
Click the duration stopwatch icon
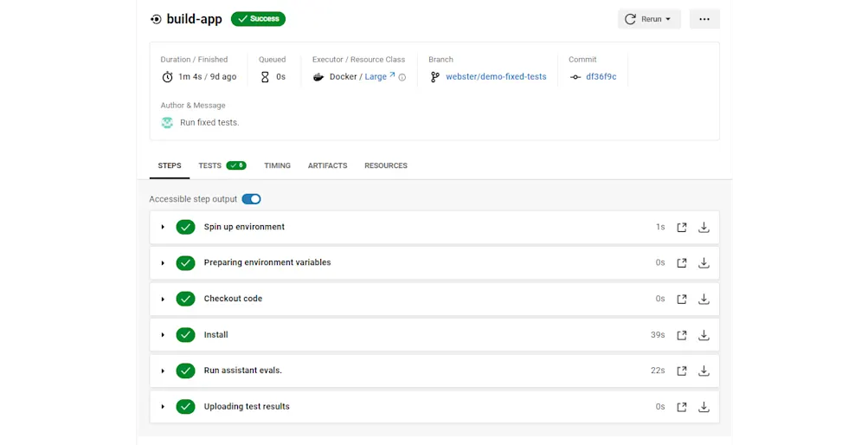pos(167,77)
